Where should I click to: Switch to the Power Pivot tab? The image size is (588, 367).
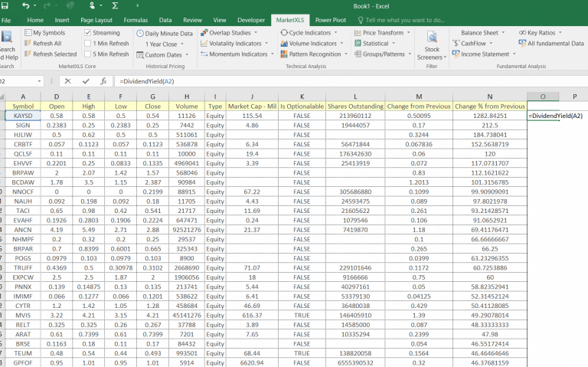click(331, 20)
